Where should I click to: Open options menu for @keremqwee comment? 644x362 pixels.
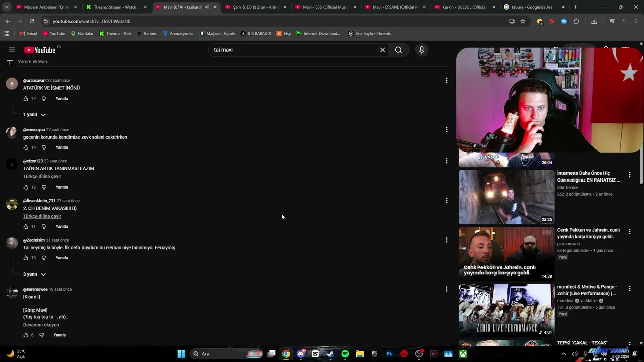point(446,289)
